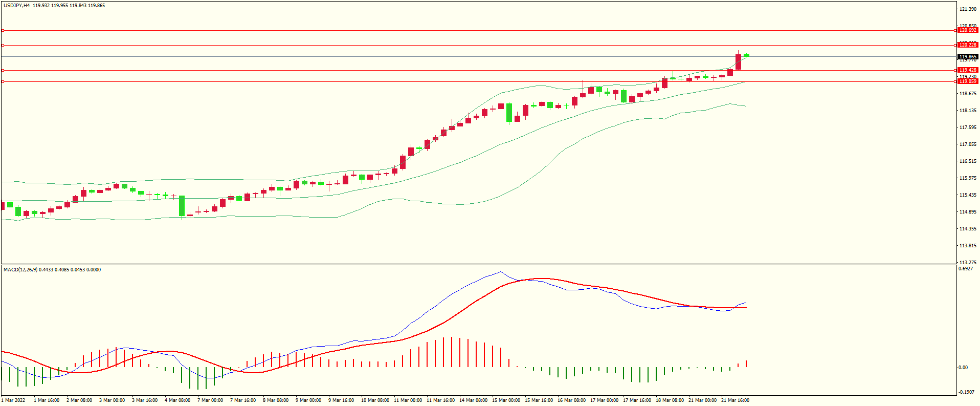
Task: Click the 117.595 price scale value
Action: (x=968, y=127)
